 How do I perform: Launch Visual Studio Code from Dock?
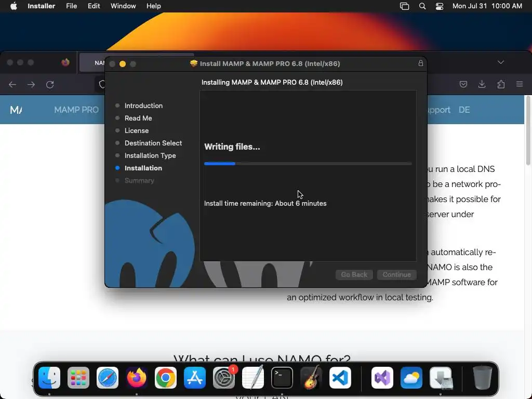click(x=340, y=378)
